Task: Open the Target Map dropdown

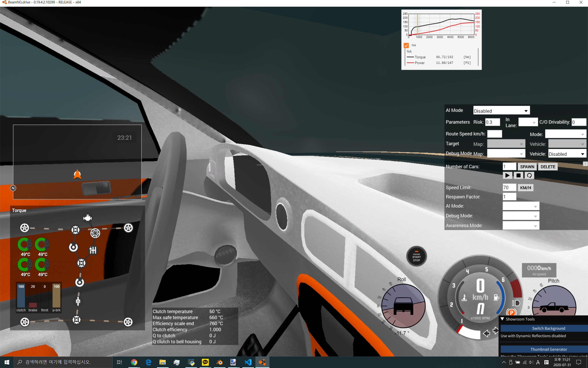Action: pyautogui.click(x=506, y=144)
